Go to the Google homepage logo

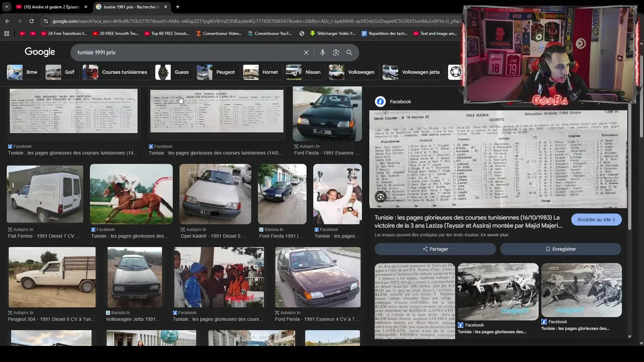[x=40, y=52]
